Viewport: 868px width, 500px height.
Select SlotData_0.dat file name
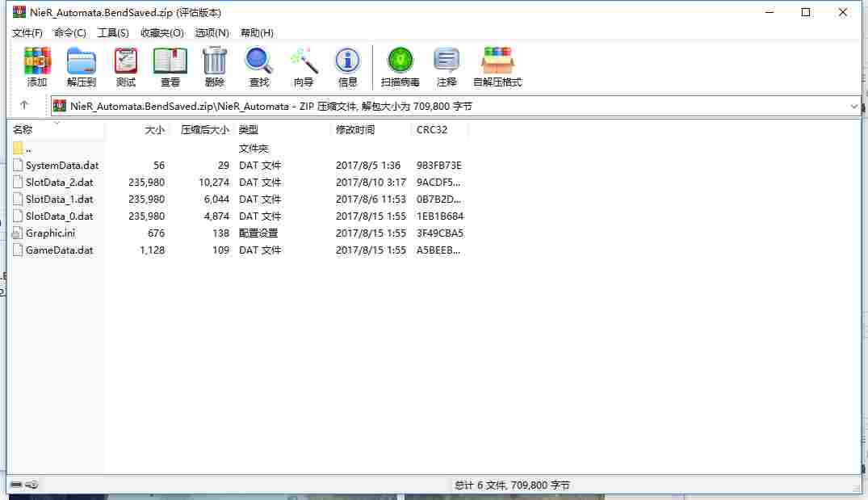tap(59, 216)
